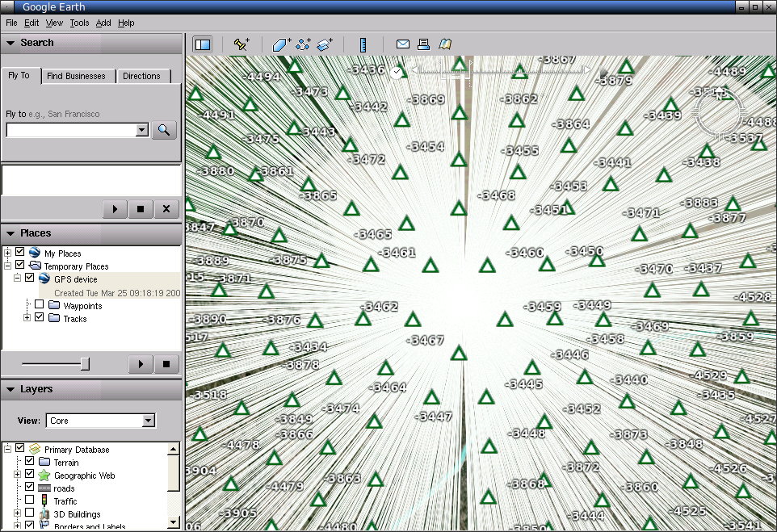Click the Waypoints folder icon
The width and height of the screenshot is (777, 532).
point(54,305)
